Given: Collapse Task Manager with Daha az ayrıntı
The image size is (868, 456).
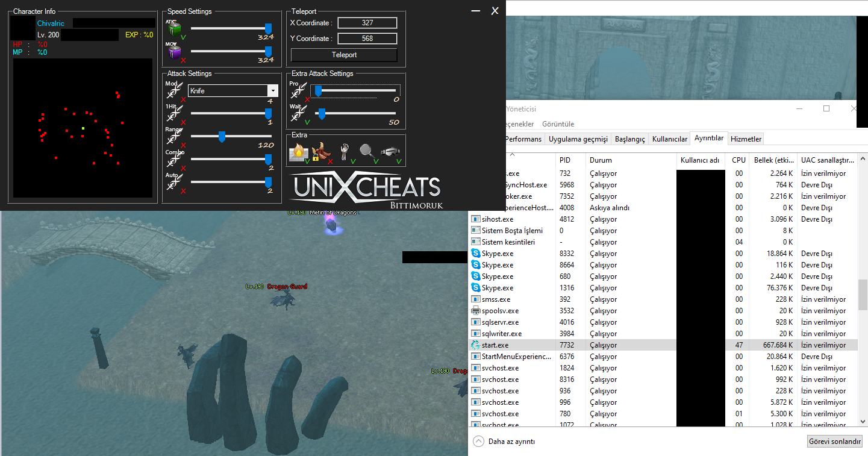Looking at the screenshot, I should [505, 441].
